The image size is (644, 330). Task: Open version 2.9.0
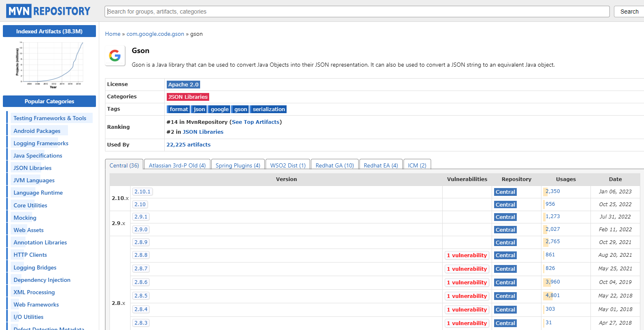(x=141, y=229)
